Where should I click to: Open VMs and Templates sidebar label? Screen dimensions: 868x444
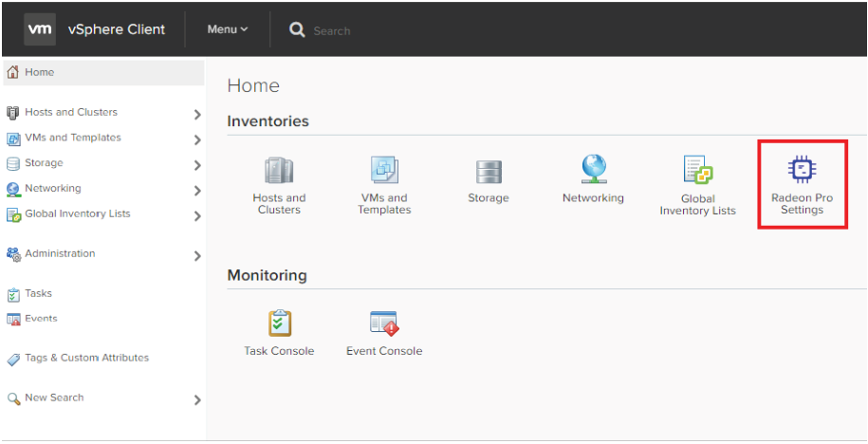[x=72, y=138]
